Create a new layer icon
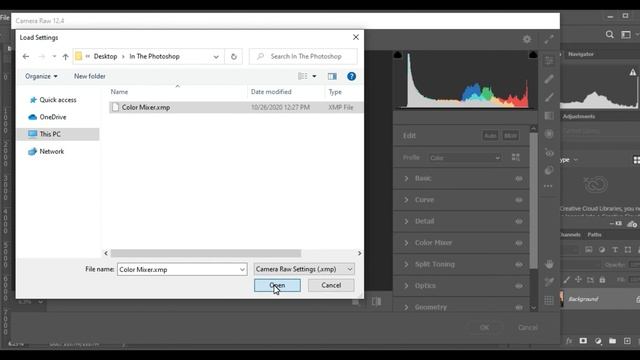This screenshot has width=640, height=360. click(x=627, y=341)
